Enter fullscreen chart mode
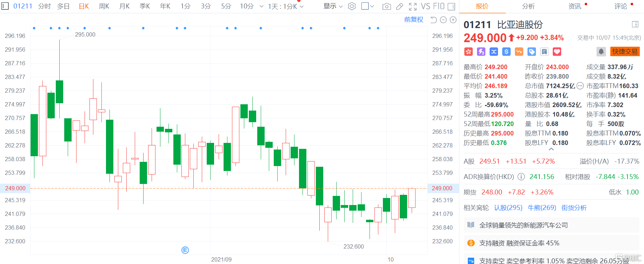Image resolution: width=644 pixels, height=264 pixels. (413, 6)
